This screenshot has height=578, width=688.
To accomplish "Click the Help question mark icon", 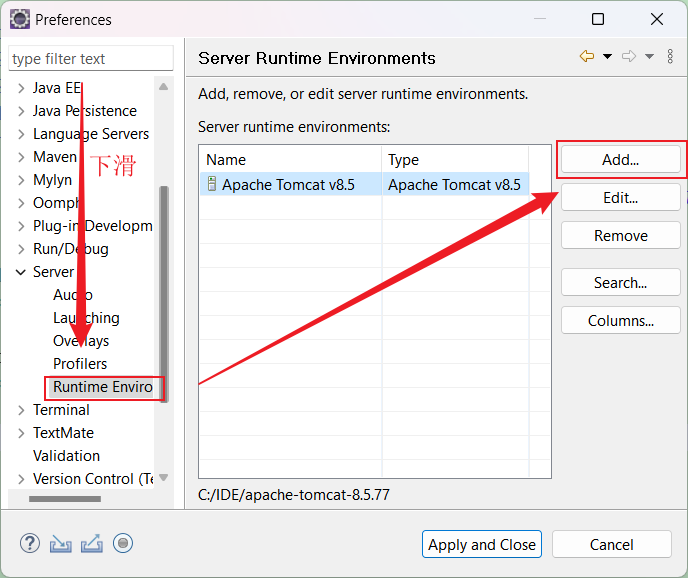I will (30, 543).
